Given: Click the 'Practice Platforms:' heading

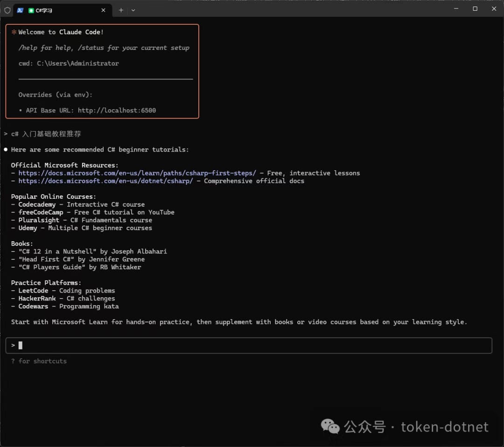Looking at the screenshot, I should (x=46, y=283).
